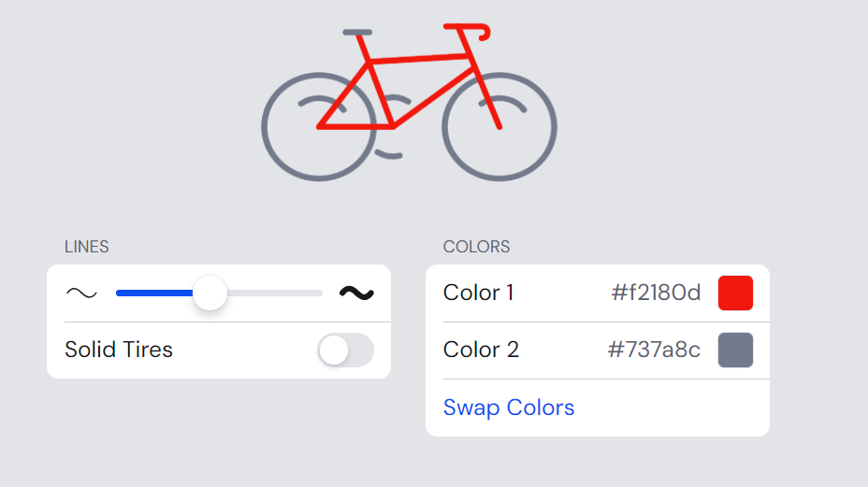This screenshot has height=487, width=868.
Task: Click the blue filled part of slider track
Action: pos(154,293)
